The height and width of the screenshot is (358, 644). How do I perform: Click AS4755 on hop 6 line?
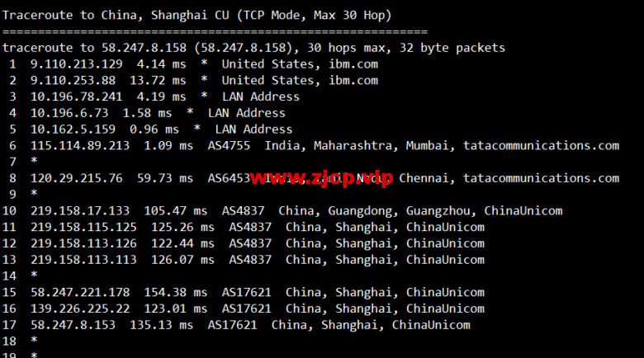229,146
